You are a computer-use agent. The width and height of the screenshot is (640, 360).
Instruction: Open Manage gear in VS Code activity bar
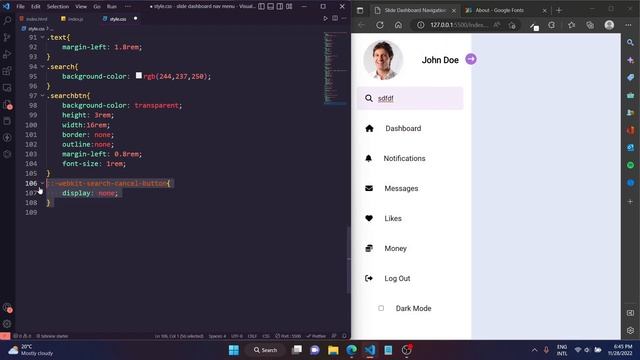point(7,324)
